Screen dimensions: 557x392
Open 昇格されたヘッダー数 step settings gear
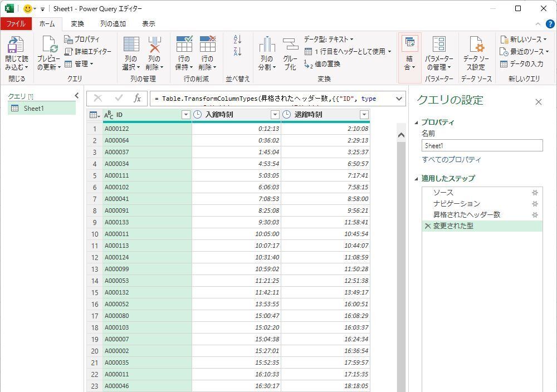click(x=535, y=215)
